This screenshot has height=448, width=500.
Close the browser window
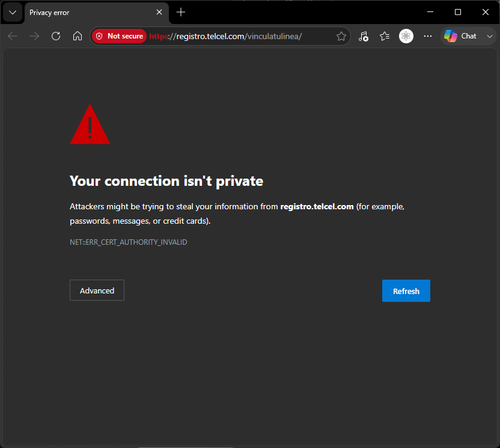pyautogui.click(x=486, y=12)
